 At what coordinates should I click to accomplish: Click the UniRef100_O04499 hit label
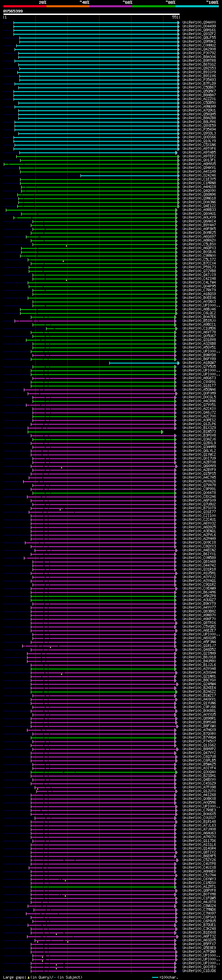[x=199, y=26]
